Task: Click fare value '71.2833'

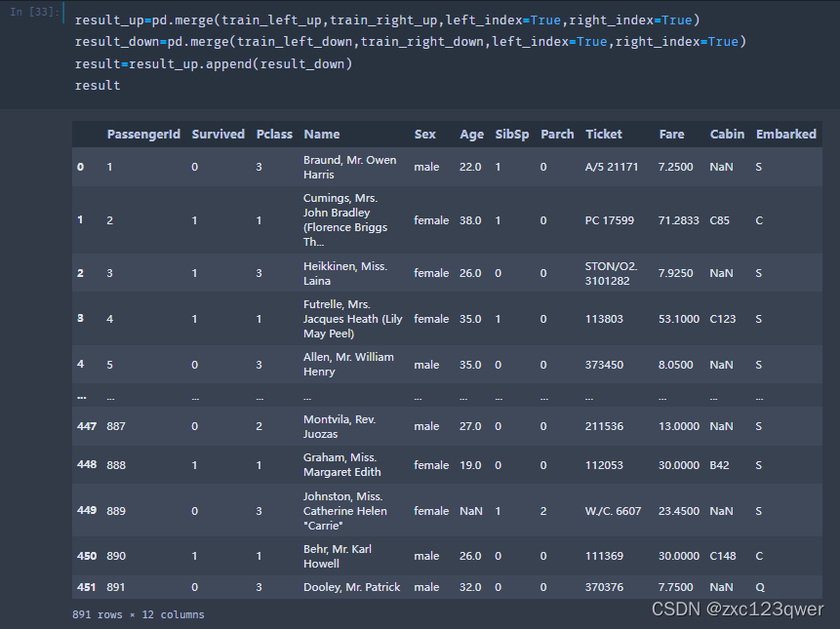Action: [x=679, y=220]
